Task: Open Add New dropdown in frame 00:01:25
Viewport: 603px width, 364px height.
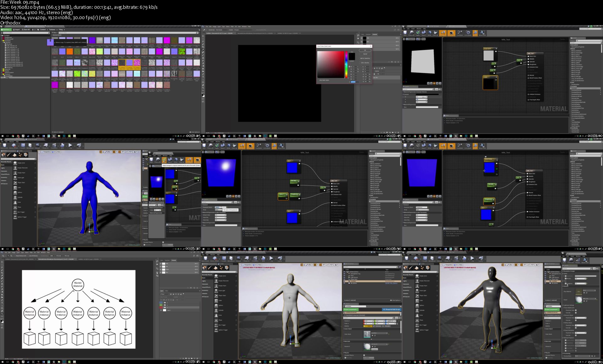Action: pyautogui.click(x=6, y=29)
